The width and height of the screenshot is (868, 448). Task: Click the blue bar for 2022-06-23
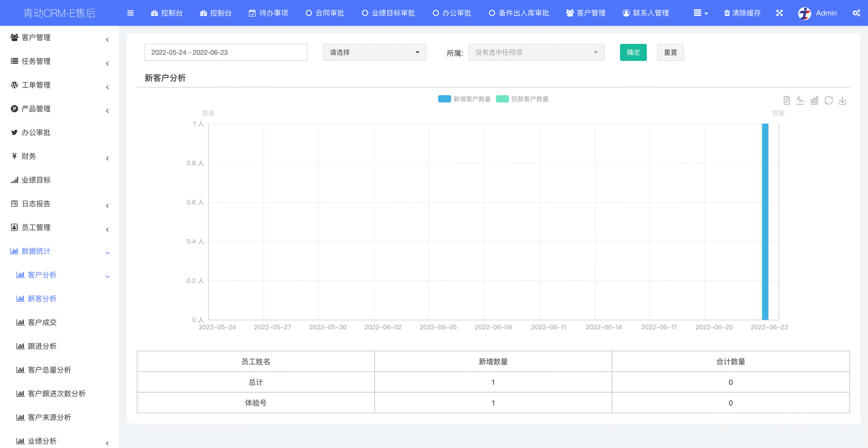pos(765,222)
